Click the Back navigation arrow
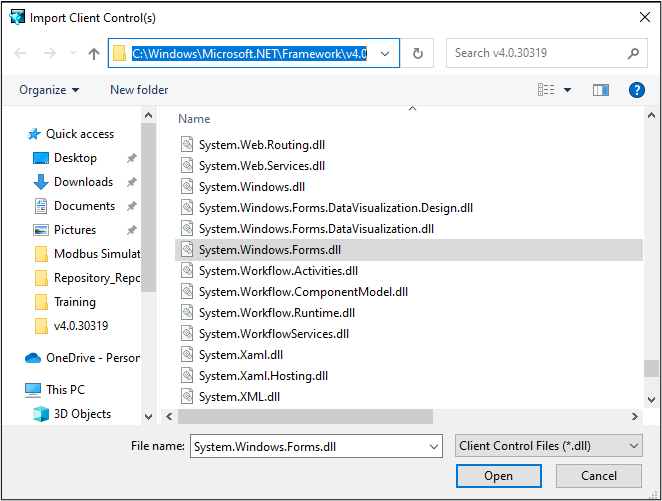 click(20, 53)
